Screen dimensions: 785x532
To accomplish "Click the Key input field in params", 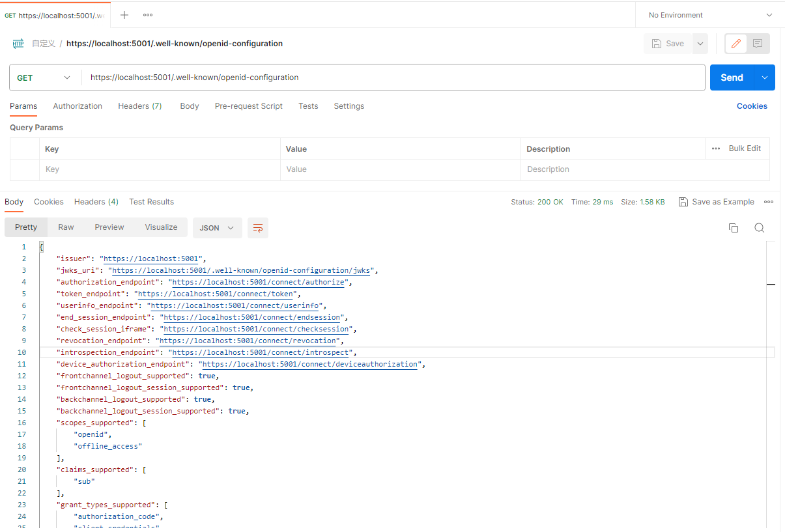I will pyautogui.click(x=160, y=169).
